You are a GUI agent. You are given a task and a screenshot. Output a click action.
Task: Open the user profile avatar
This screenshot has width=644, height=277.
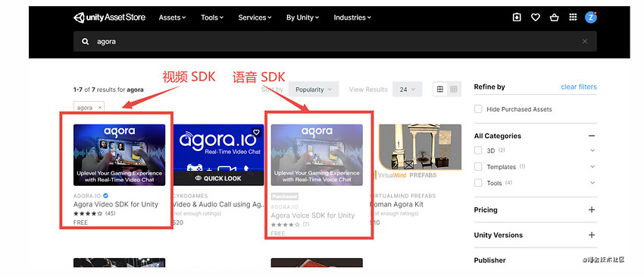pos(591,17)
